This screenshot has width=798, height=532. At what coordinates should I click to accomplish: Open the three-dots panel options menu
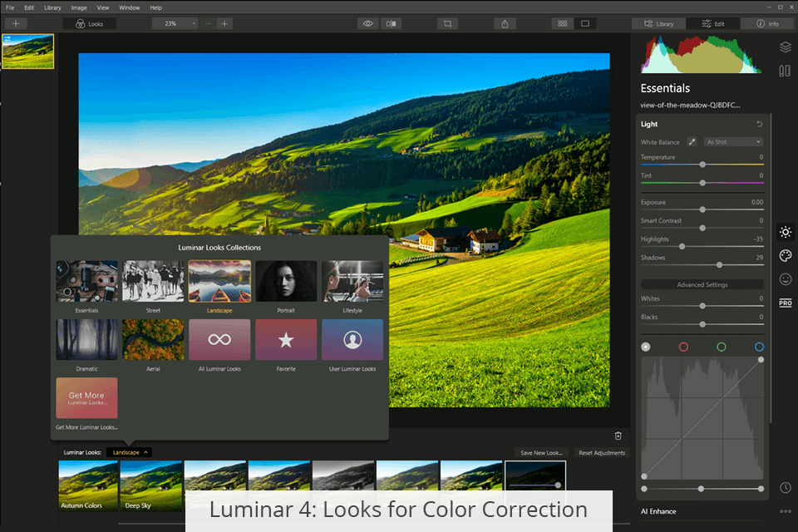pyautogui.click(x=786, y=511)
